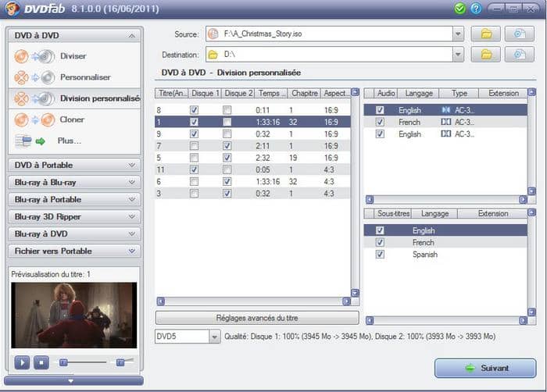Viewport: 547px width, 392px height.
Task: Open the Destination path dropdown
Action: click(x=458, y=55)
